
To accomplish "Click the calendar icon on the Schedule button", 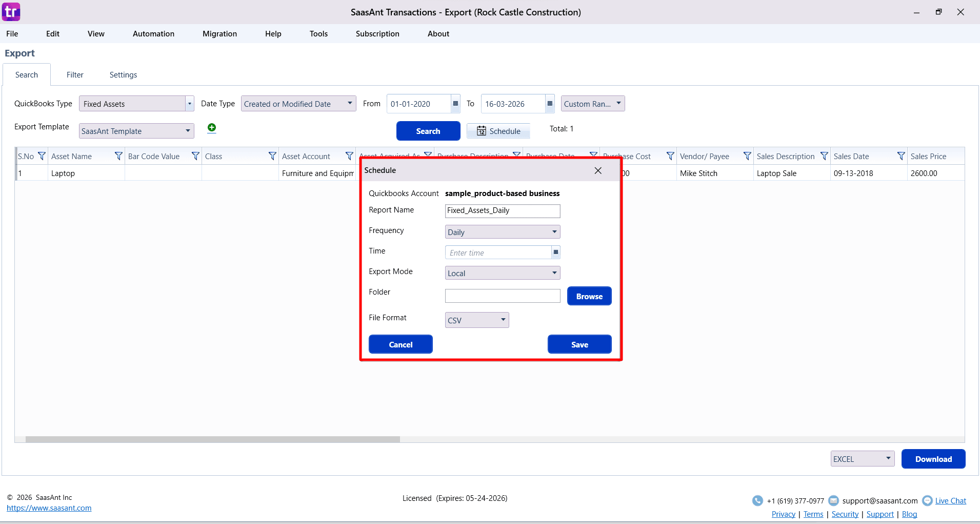I will pos(482,131).
